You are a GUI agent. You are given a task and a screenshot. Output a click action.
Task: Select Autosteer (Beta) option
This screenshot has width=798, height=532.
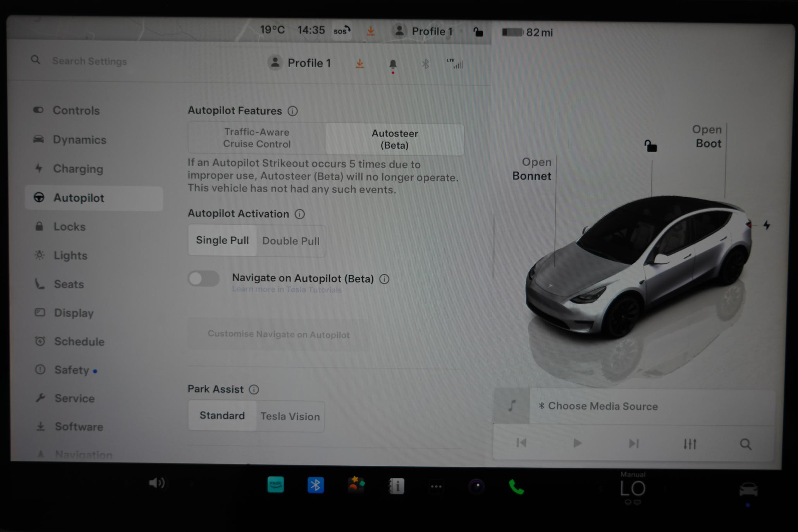[x=395, y=139]
